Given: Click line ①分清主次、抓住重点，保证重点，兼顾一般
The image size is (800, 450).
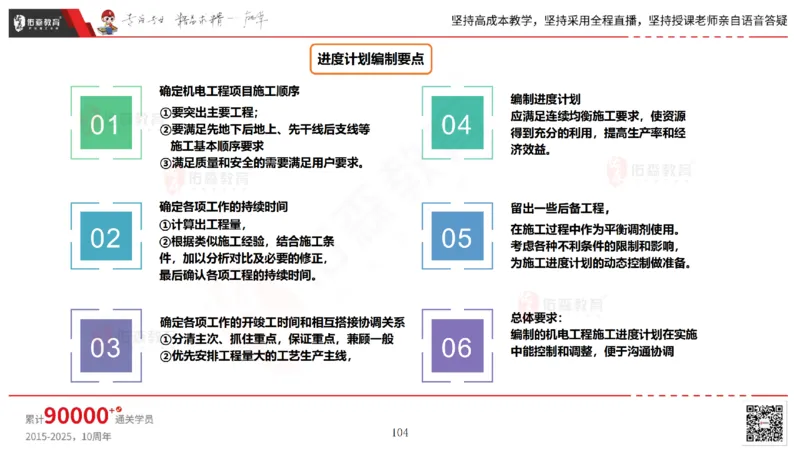Looking at the screenshot, I should (277, 339).
